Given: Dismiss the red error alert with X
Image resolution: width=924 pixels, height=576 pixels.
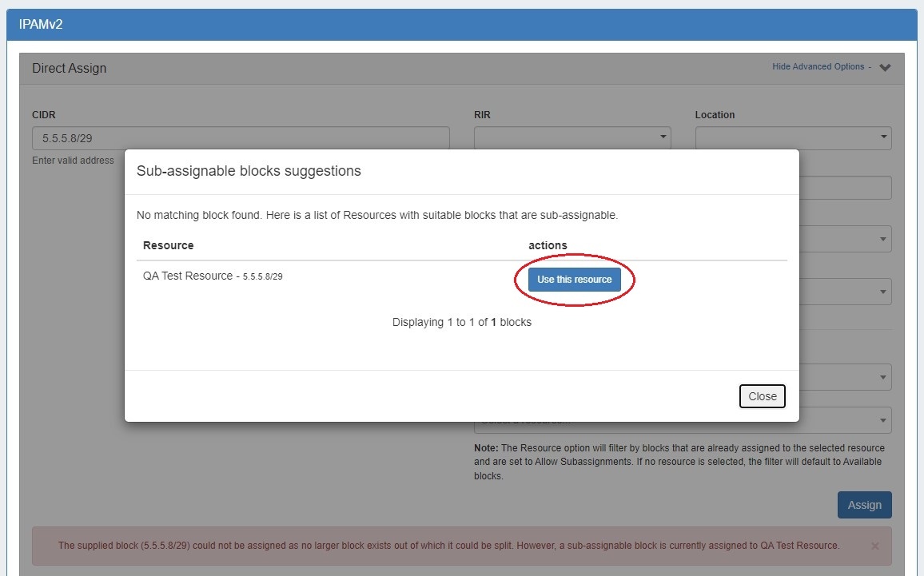Looking at the screenshot, I should click(874, 546).
